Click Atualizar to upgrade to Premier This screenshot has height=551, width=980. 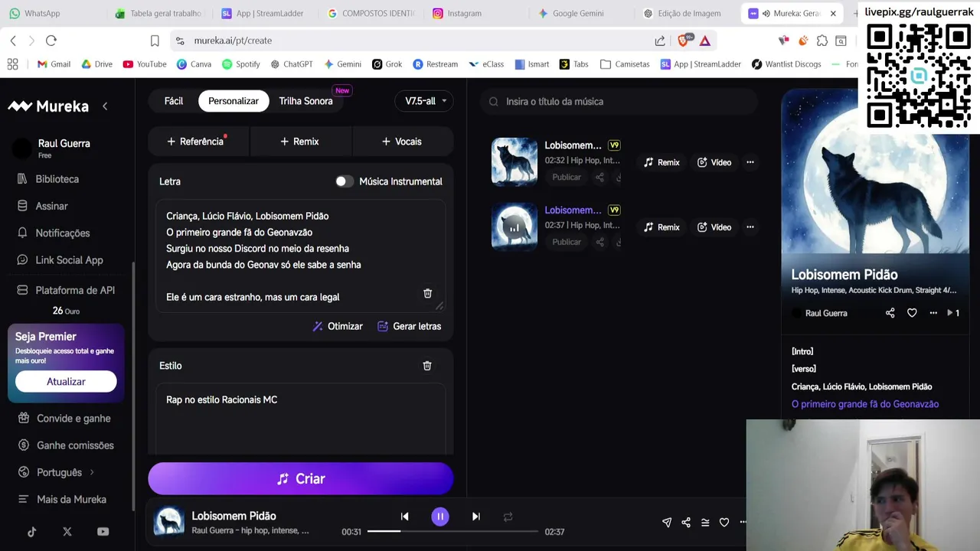(x=66, y=382)
